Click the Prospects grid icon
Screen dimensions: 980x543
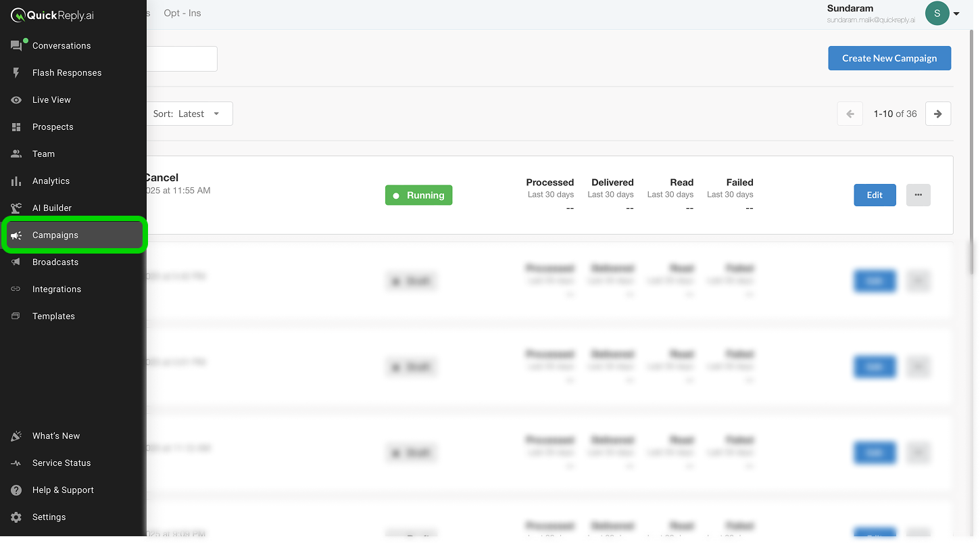tap(16, 127)
